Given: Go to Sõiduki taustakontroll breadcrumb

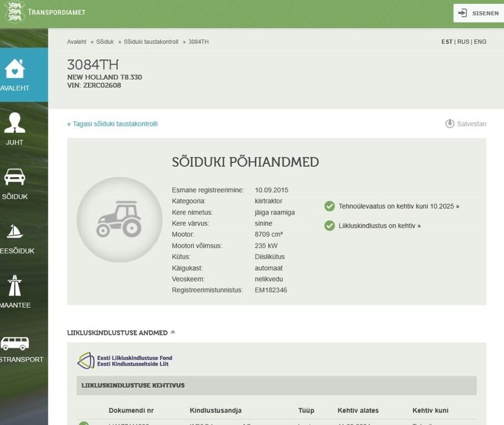Looking at the screenshot, I should point(151,42).
